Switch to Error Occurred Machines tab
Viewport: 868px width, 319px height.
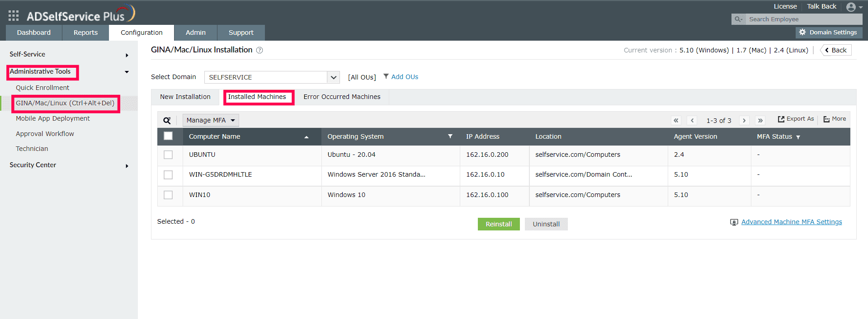coord(342,97)
